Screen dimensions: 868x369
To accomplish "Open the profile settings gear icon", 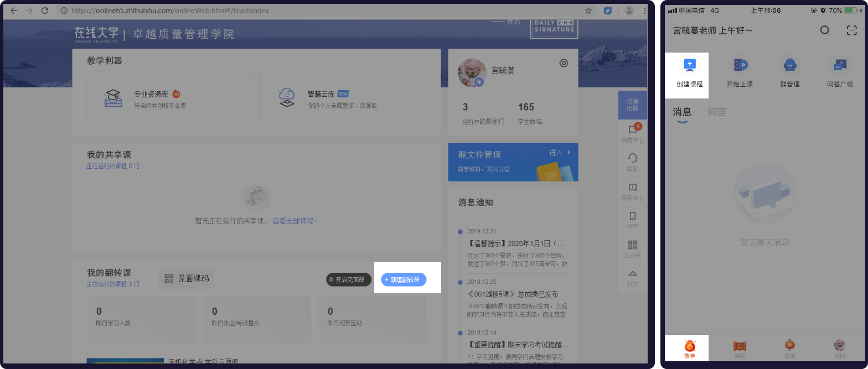I will [x=564, y=63].
